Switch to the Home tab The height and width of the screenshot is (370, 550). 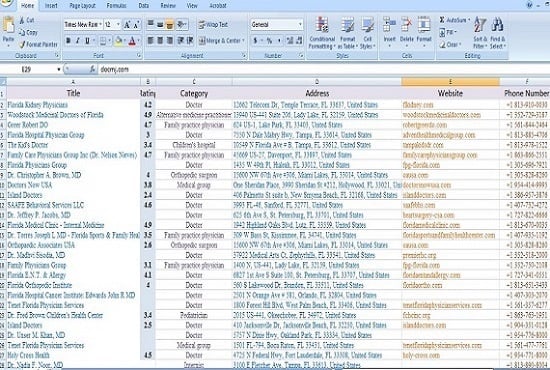(27, 6)
